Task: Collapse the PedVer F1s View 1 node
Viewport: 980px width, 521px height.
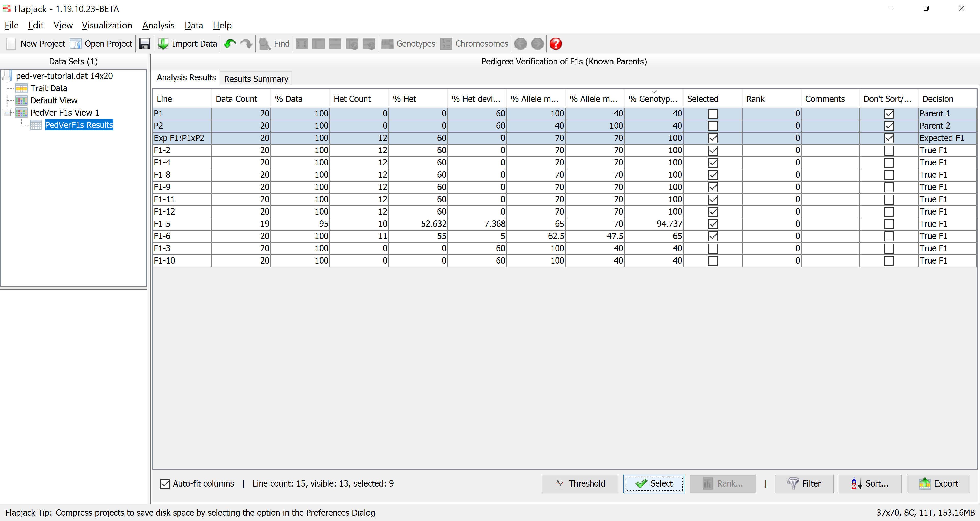Action: click(x=7, y=113)
